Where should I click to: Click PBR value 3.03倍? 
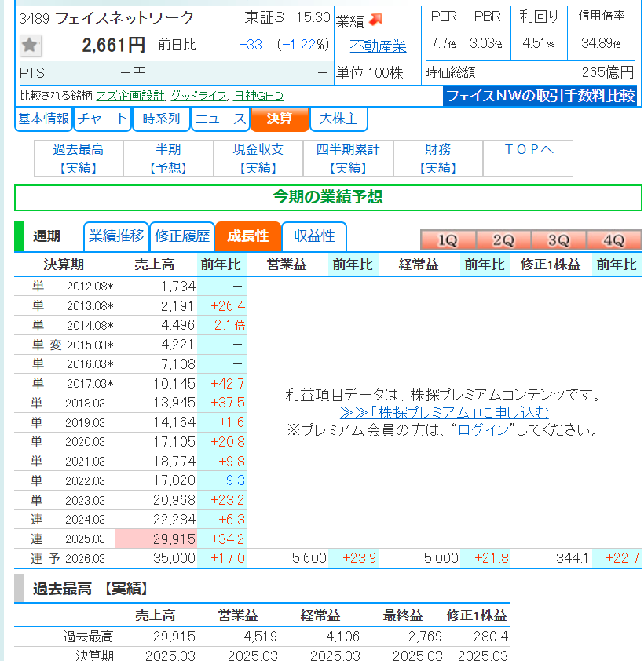[486, 43]
